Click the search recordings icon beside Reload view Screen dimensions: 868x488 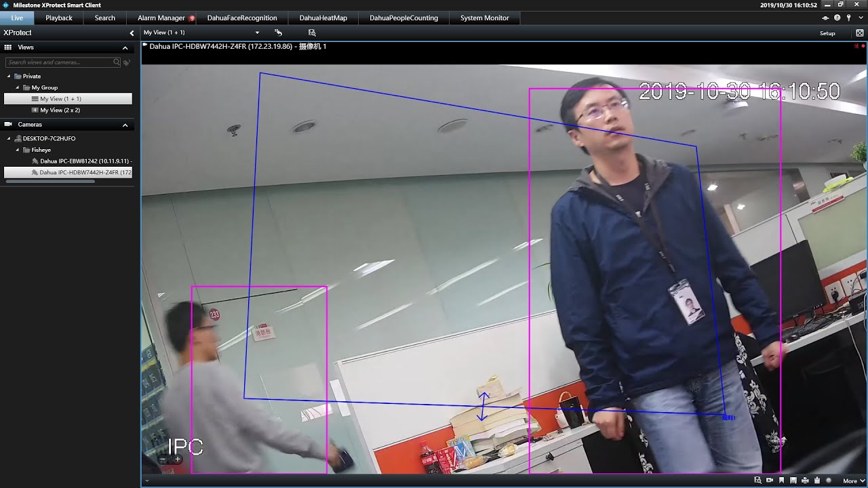pyautogui.click(x=312, y=33)
